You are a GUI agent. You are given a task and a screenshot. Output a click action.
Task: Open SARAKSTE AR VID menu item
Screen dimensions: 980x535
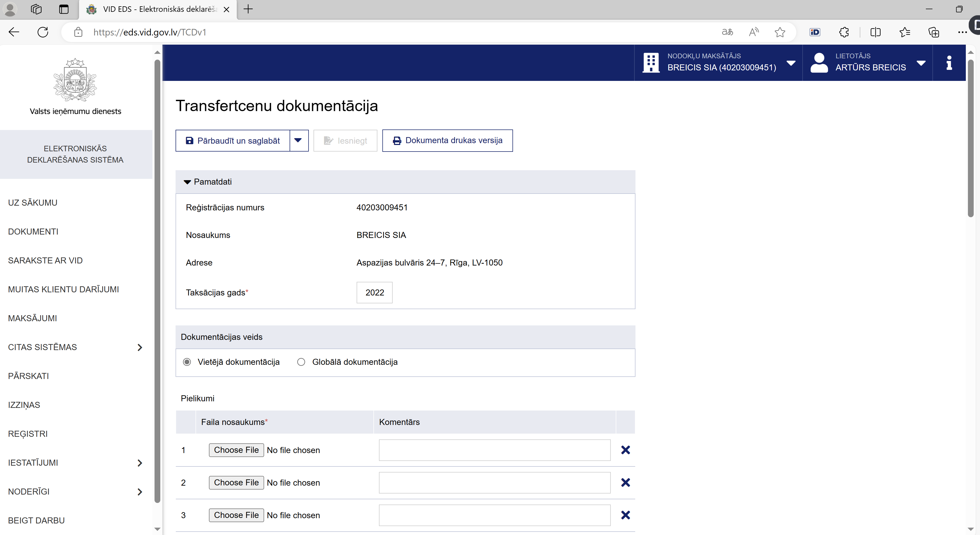[x=45, y=261]
